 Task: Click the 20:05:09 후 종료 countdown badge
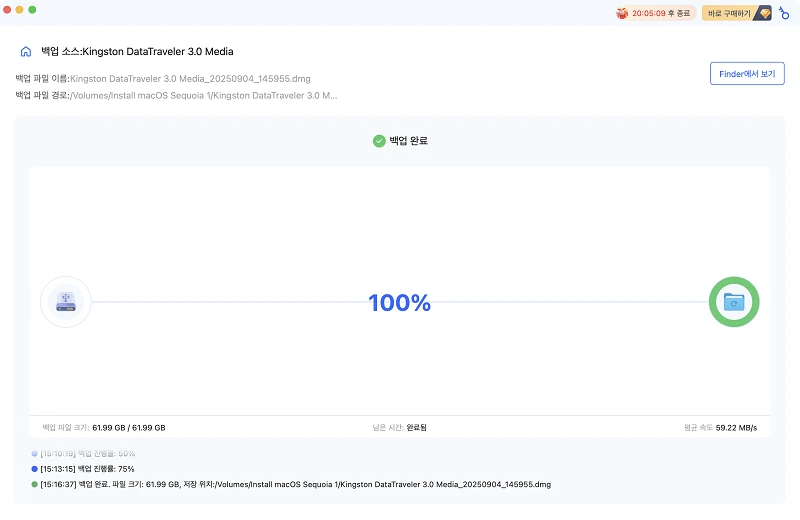656,13
